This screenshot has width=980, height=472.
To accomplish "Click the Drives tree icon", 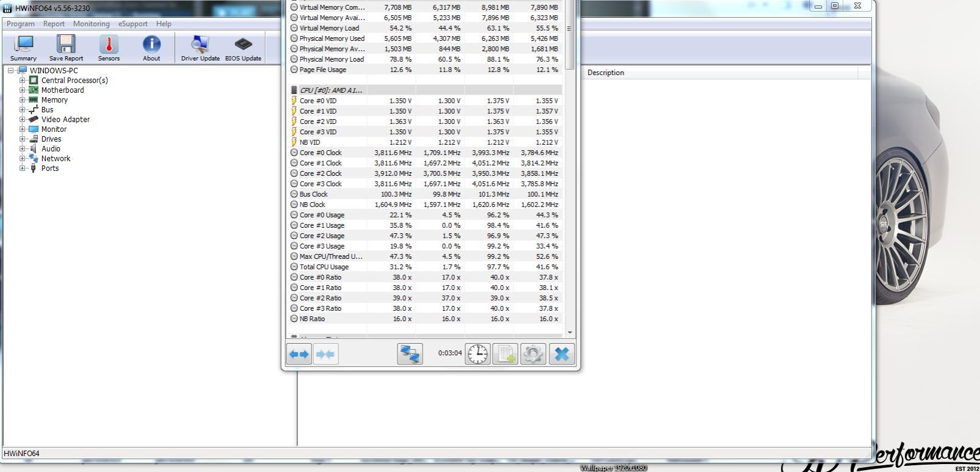I will (34, 139).
